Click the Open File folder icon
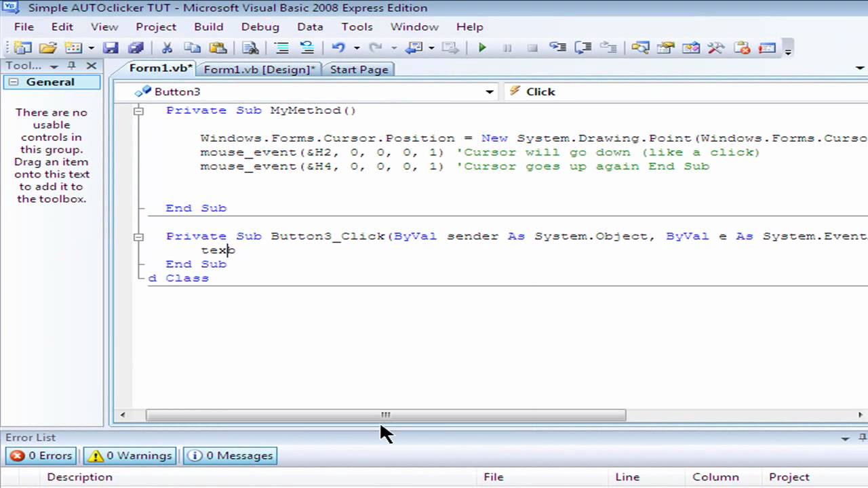Image resolution: width=868 pixels, height=488 pixels. click(x=47, y=48)
